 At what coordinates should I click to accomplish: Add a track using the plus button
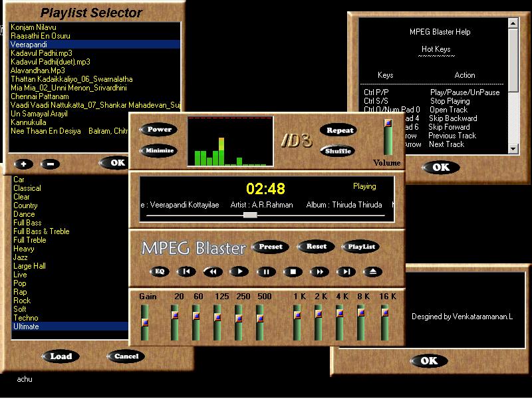(23, 164)
